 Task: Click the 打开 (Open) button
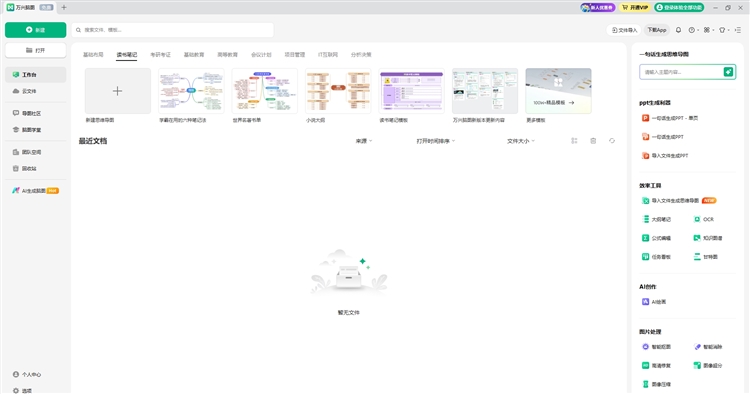point(35,50)
